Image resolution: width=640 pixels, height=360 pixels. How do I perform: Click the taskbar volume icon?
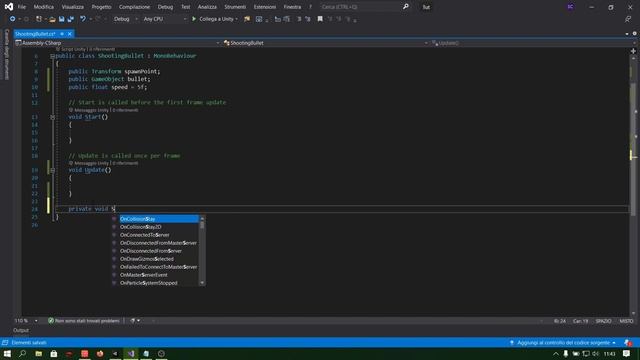(x=596, y=353)
